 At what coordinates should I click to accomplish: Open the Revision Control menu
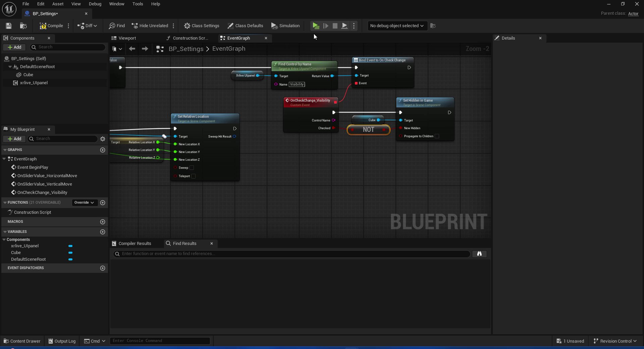point(615,341)
